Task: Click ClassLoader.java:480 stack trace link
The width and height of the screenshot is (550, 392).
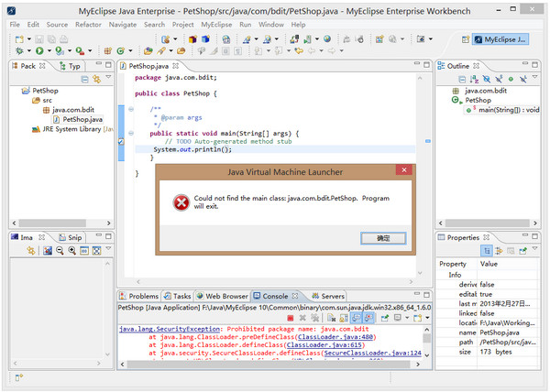Action: coord(315,336)
